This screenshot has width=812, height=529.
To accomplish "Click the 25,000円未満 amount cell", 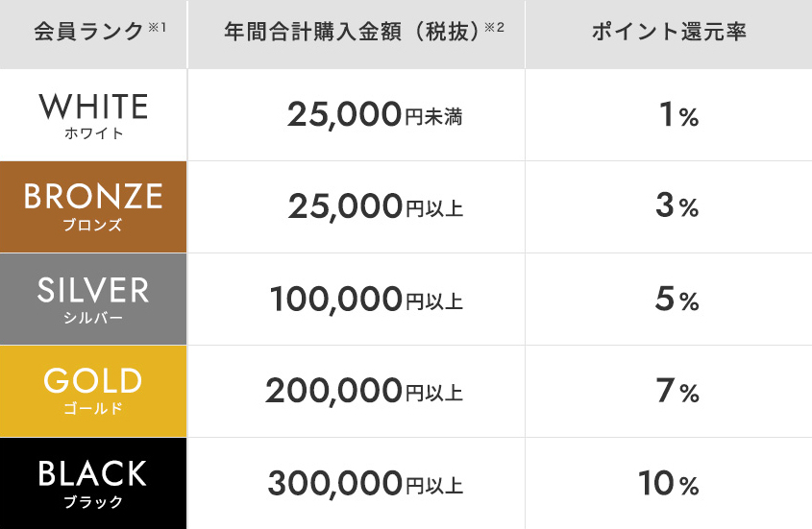I will point(375,115).
